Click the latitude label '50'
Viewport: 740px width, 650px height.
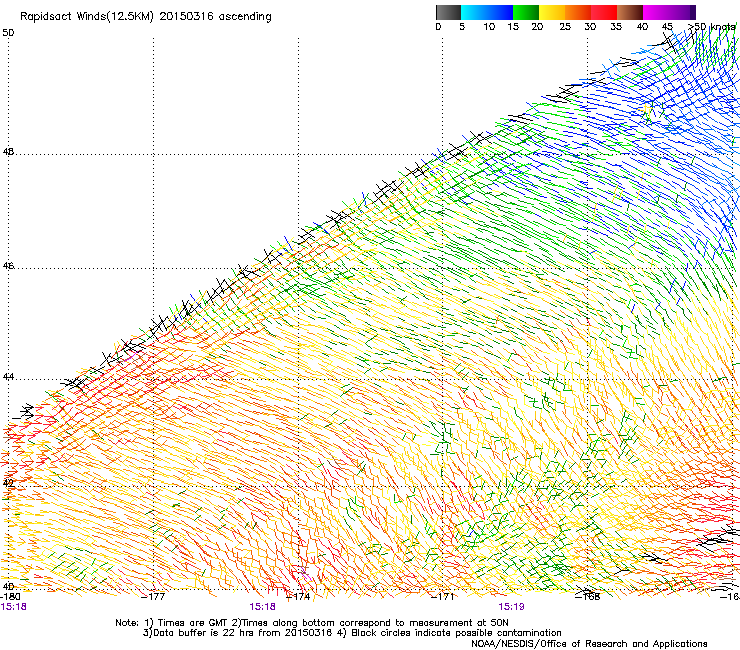click(8, 33)
